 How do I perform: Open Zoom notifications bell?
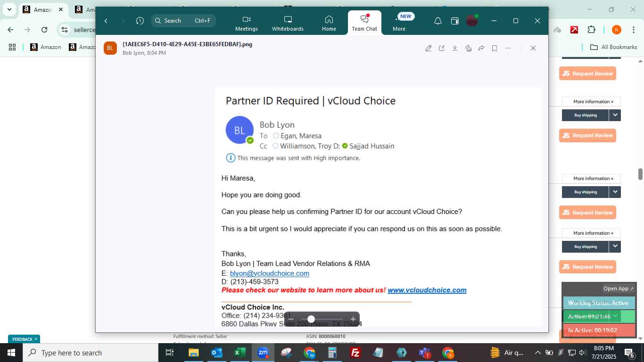(438, 21)
